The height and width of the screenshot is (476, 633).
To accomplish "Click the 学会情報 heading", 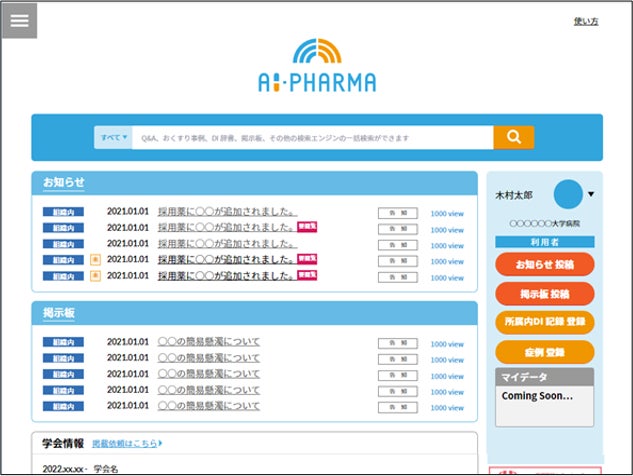I will 63,443.
